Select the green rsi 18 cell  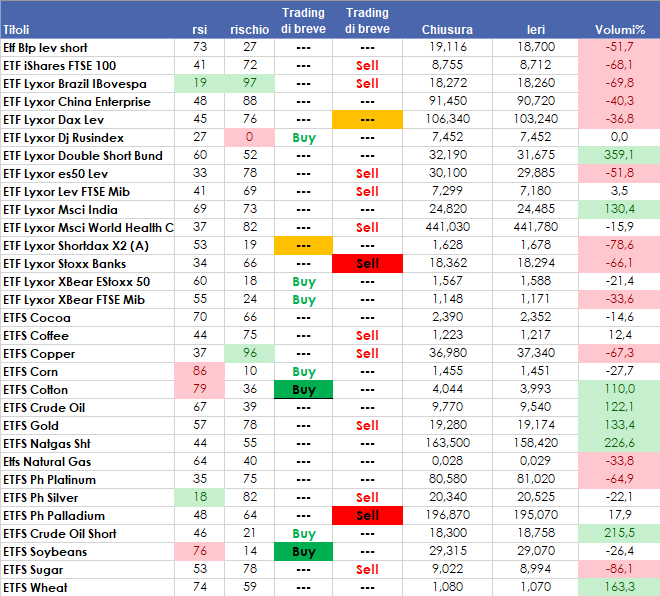point(200,497)
